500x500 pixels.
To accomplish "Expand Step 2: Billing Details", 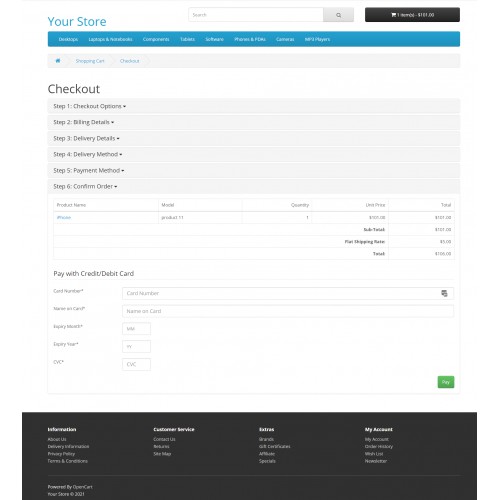I will pyautogui.click(x=84, y=122).
